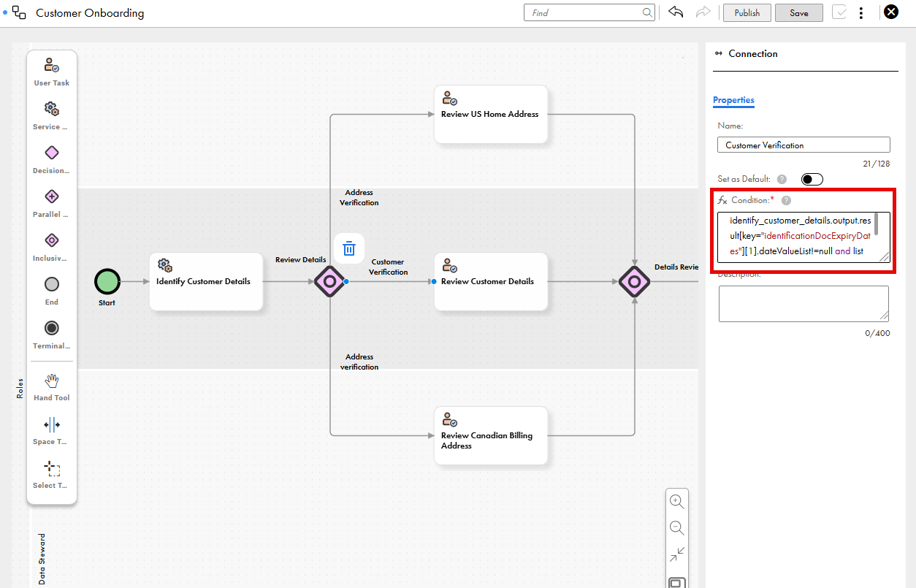Click the Redo arrow icon
Image resolution: width=916 pixels, height=588 pixels.
pos(703,12)
